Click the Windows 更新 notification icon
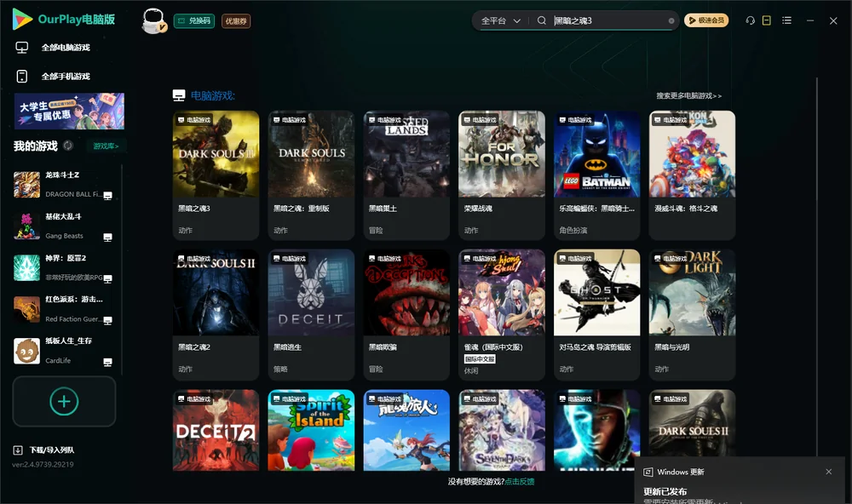852x504 pixels. point(648,472)
